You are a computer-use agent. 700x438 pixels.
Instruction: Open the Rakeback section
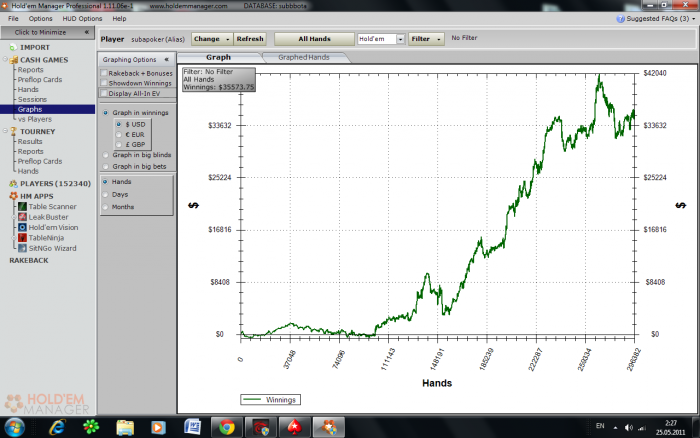[x=29, y=260]
